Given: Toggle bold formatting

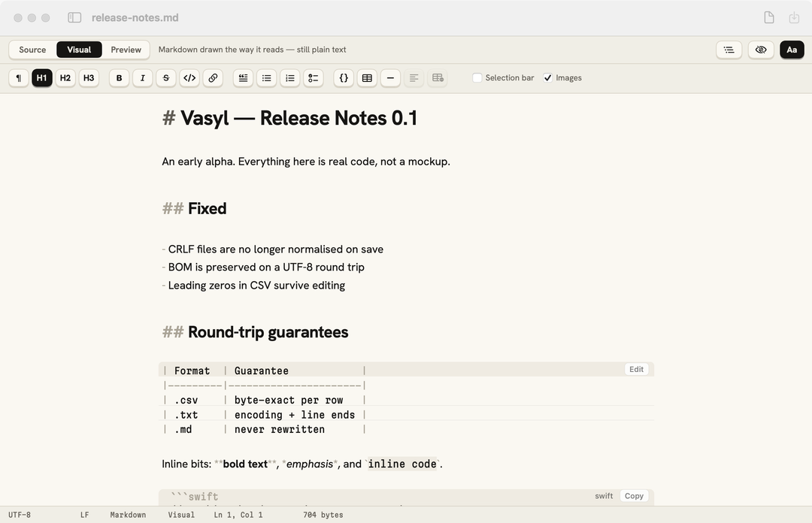Looking at the screenshot, I should (119, 77).
